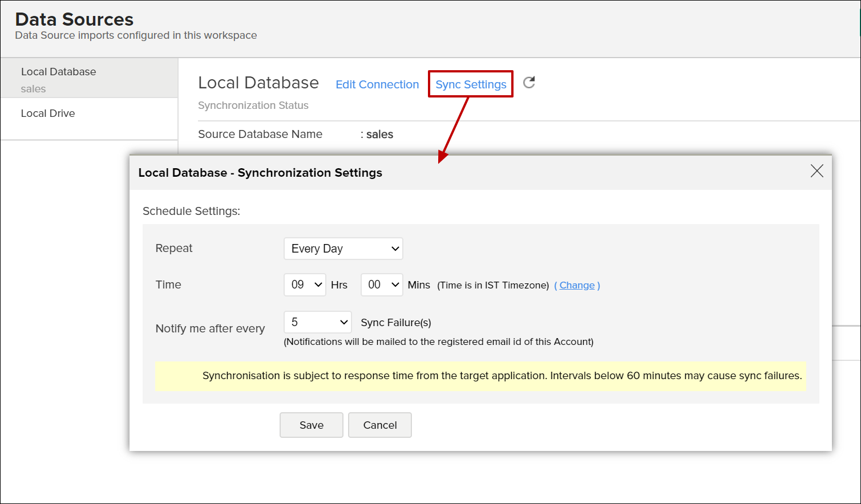The width and height of the screenshot is (861, 504).
Task: Save the synchronization schedule
Action: coord(311,425)
